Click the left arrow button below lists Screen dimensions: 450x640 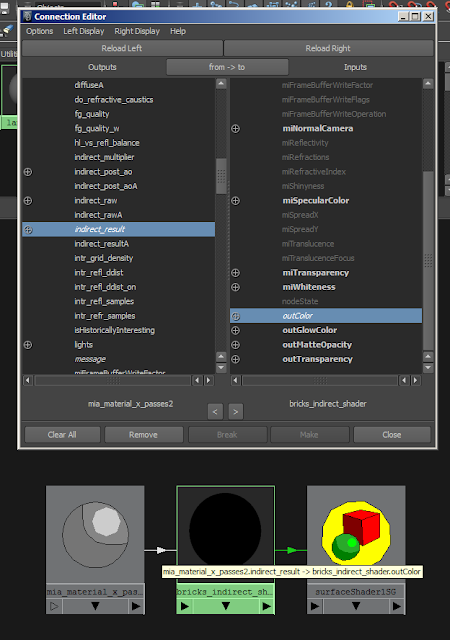[x=215, y=411]
